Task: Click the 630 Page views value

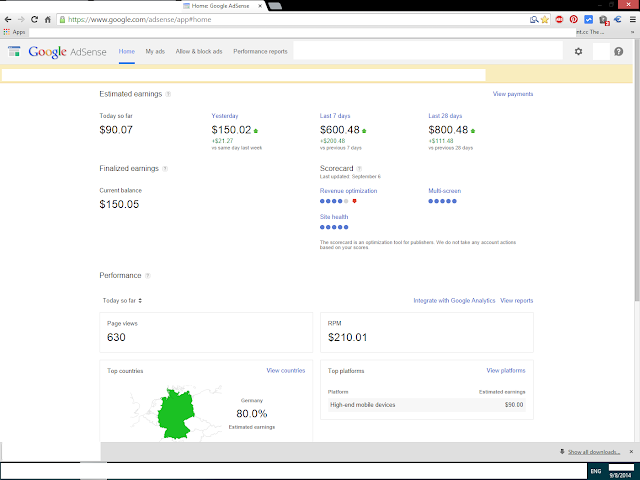Action: (116, 338)
